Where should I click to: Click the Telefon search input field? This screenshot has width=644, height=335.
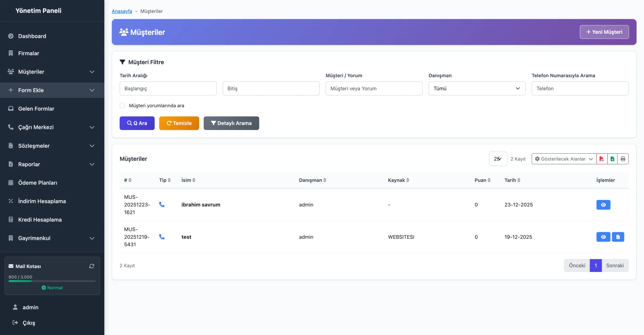pos(580,89)
